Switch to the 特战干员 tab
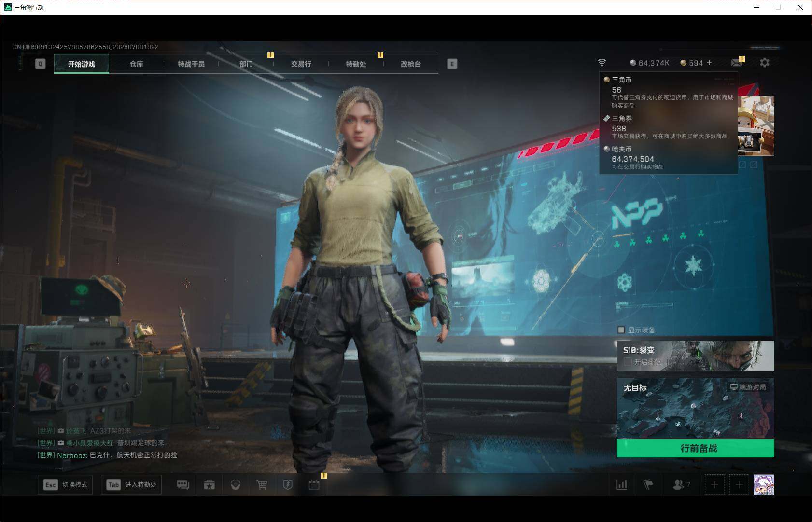 pos(191,64)
